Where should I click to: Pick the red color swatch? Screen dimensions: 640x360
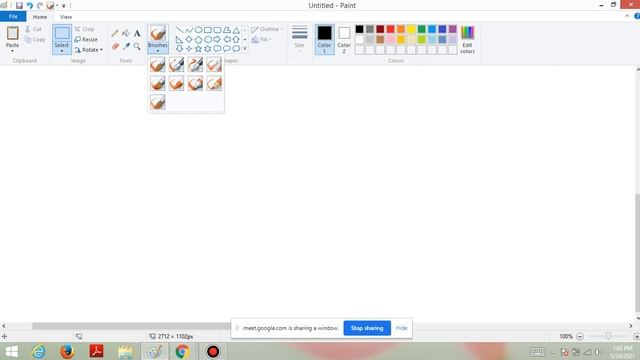pos(391,29)
